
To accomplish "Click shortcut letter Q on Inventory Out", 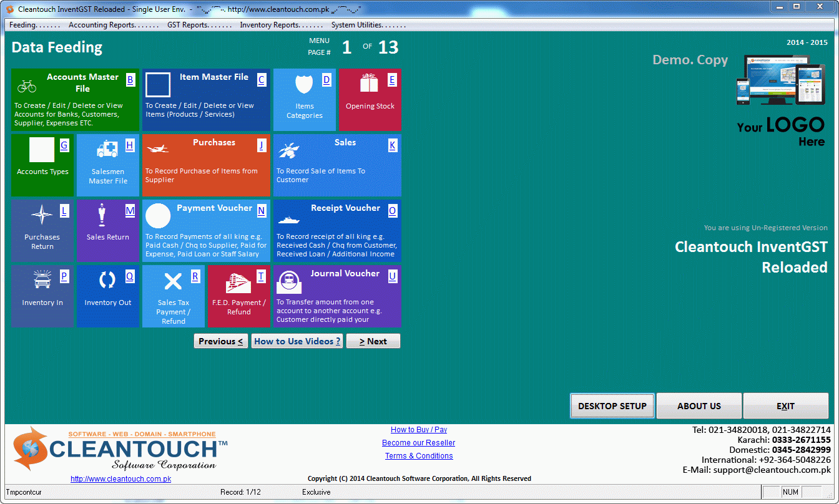I will click(130, 276).
